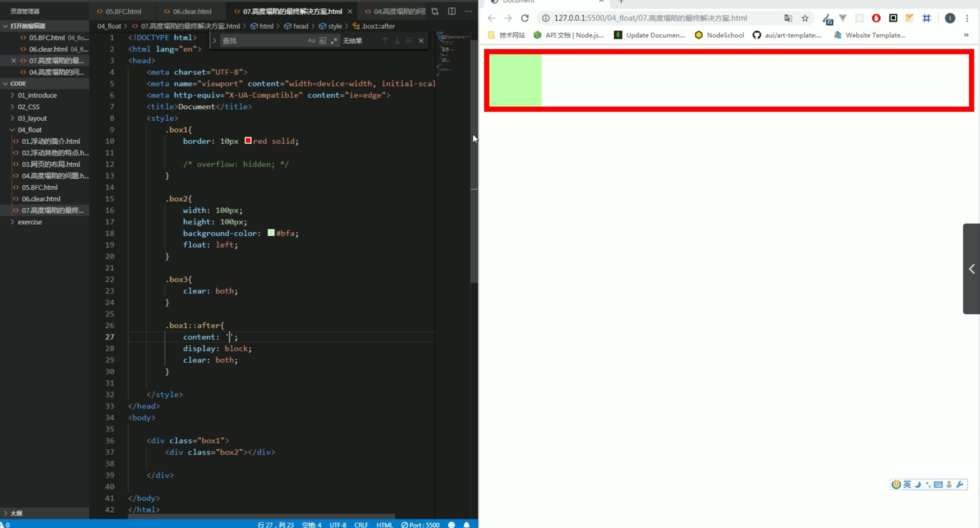Expand the 01_introduce folder

[x=37, y=95]
